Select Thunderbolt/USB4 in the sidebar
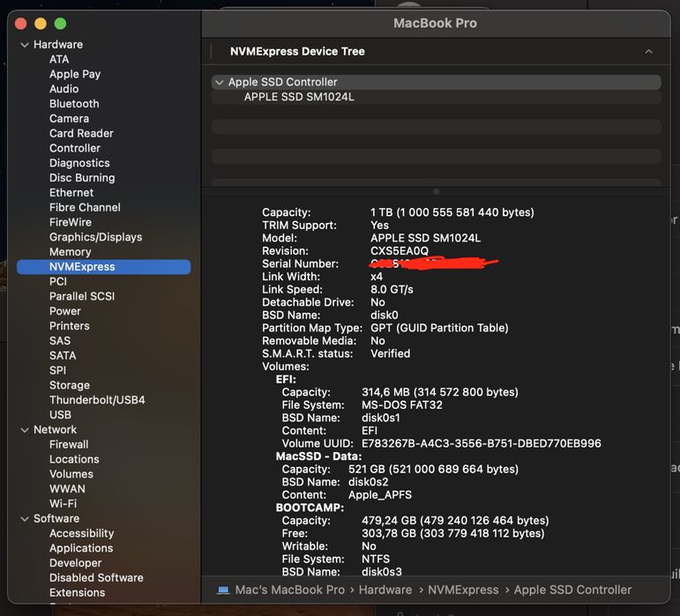This screenshot has height=616, width=680. pyautogui.click(x=97, y=400)
